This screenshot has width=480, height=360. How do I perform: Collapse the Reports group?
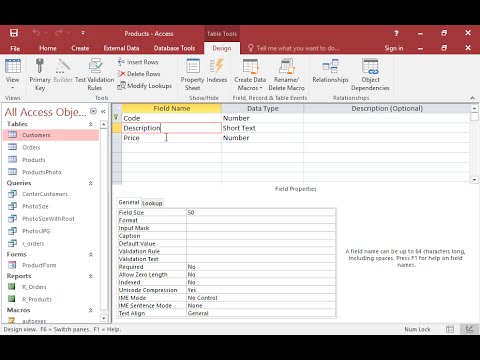(90, 276)
